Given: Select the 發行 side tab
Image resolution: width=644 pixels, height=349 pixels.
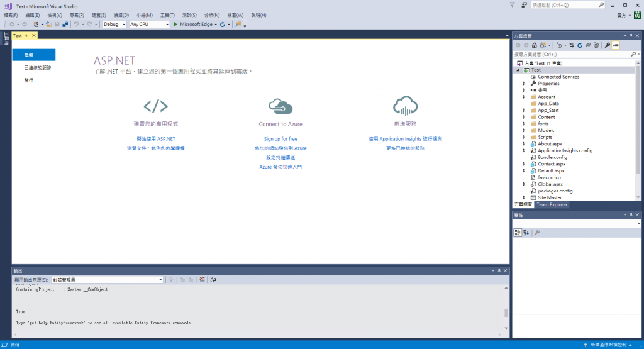Looking at the screenshot, I should coord(29,80).
